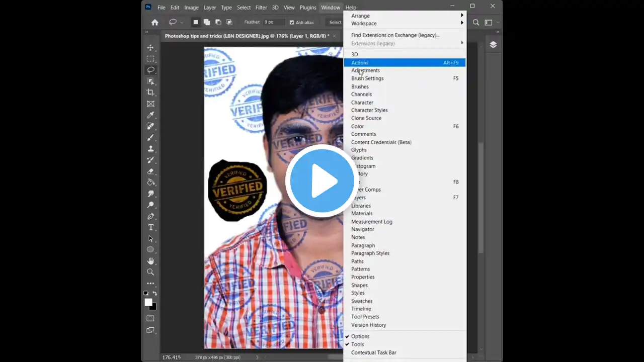Image resolution: width=644 pixels, height=362 pixels.
Task: Select the Spot Healing Brush tool
Action: tap(150, 126)
